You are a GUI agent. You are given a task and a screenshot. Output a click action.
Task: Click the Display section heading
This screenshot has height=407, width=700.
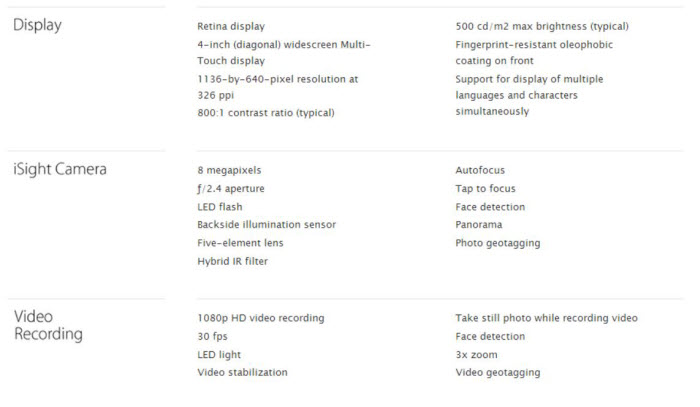tap(37, 25)
